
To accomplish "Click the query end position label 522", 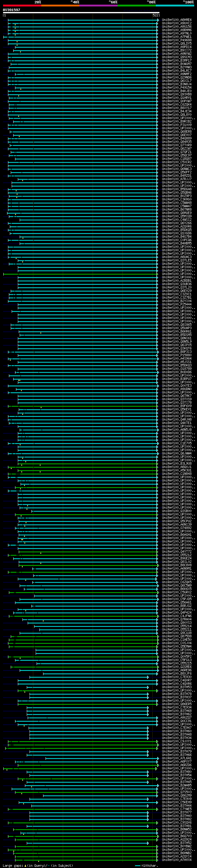I will [155, 15].
